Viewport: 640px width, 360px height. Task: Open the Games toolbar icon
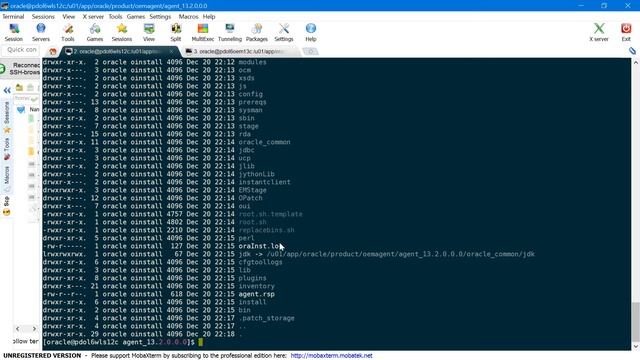[95, 32]
